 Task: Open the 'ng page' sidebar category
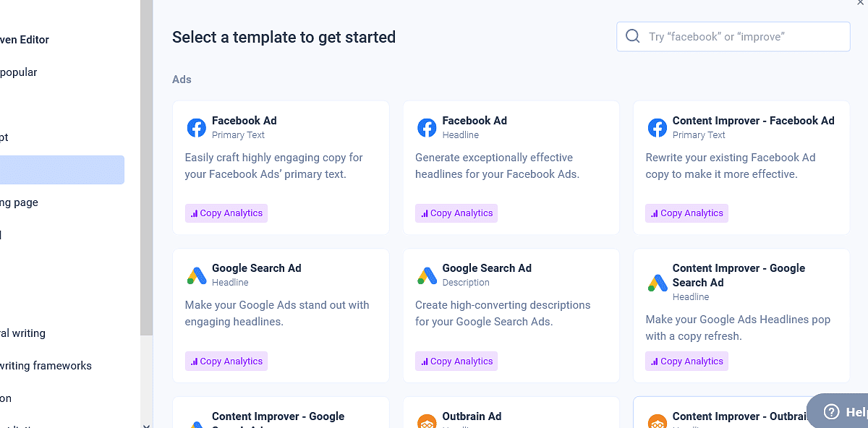tap(19, 202)
